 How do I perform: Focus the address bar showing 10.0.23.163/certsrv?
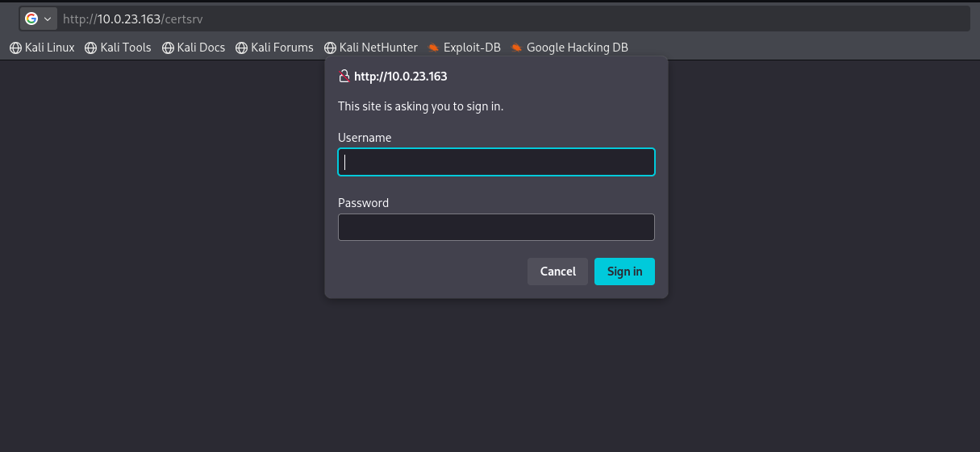[x=515, y=18]
